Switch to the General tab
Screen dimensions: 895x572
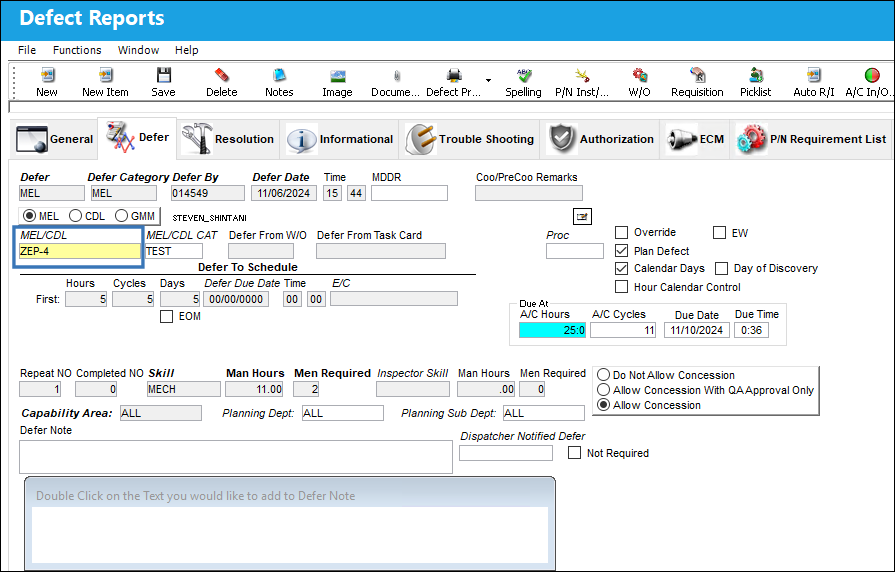tap(54, 139)
